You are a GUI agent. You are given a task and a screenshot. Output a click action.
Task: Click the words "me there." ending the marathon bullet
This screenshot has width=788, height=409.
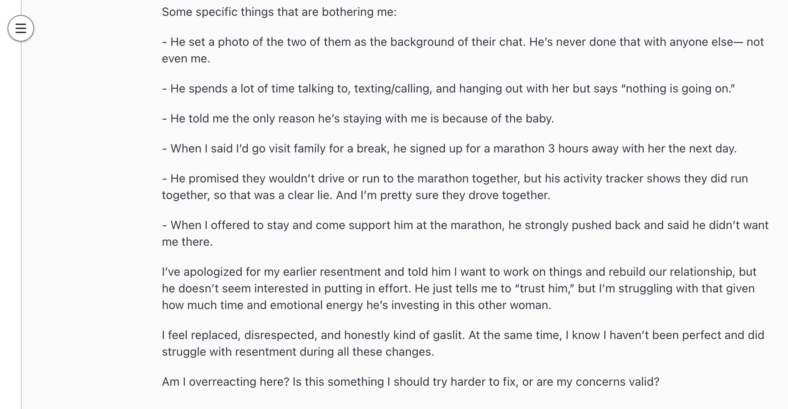point(187,242)
